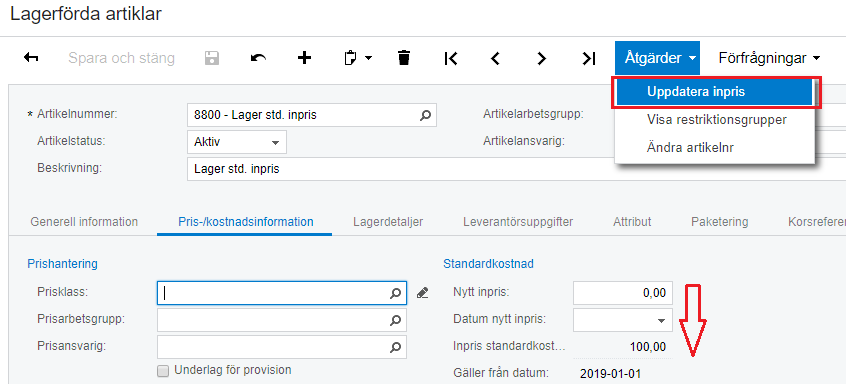
Task: Delete the article using trash icon
Action: click(x=404, y=58)
